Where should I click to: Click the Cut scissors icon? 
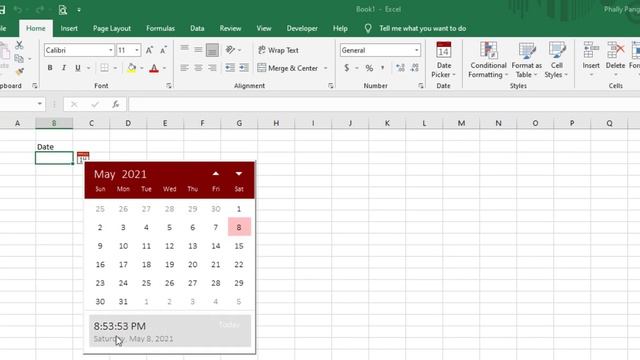click(19, 45)
